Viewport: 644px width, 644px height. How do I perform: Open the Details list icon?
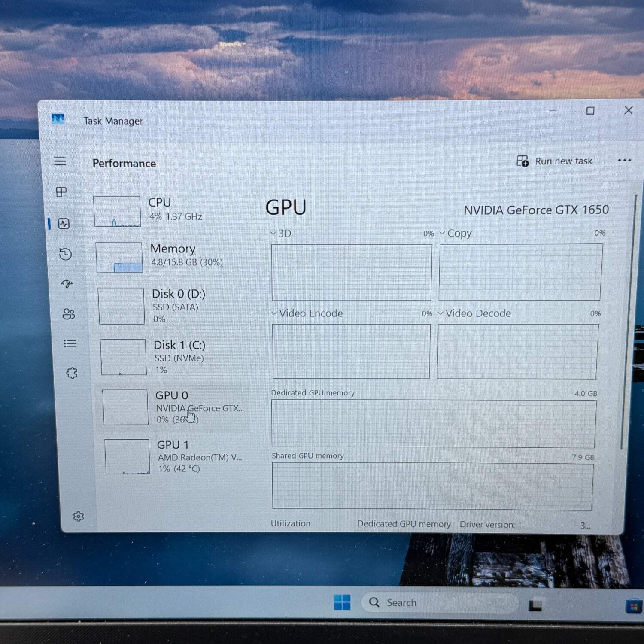coord(70,343)
